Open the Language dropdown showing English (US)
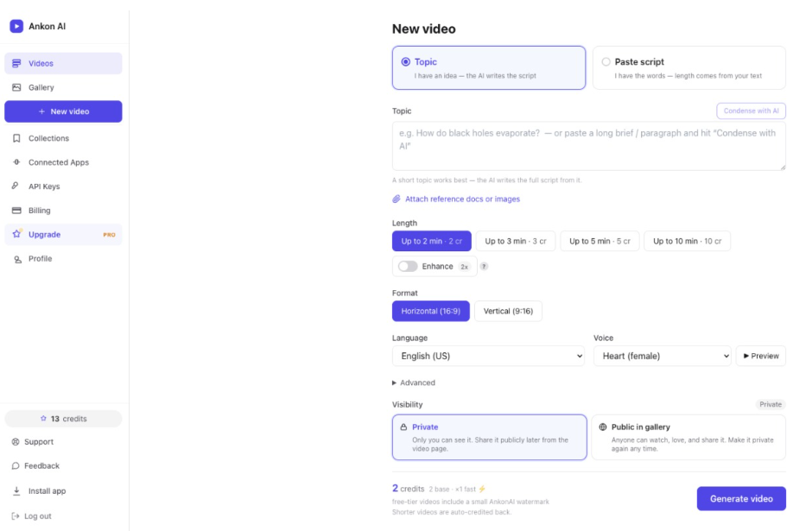 pos(488,356)
